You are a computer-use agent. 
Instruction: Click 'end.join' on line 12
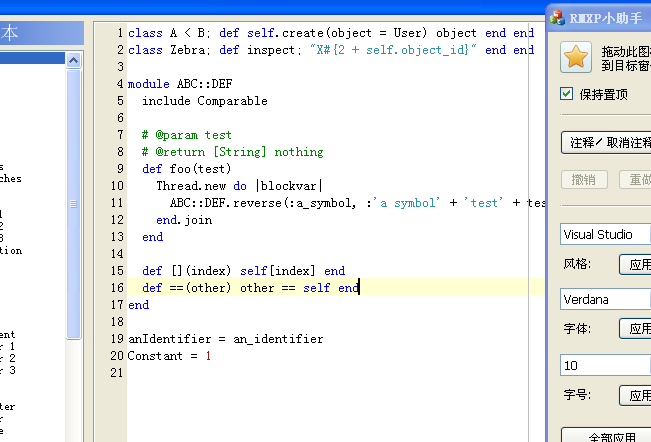pyautogui.click(x=184, y=220)
